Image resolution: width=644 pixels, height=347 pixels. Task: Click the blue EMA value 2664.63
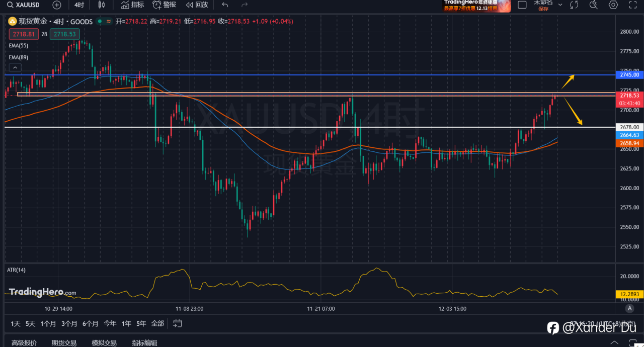coord(629,135)
